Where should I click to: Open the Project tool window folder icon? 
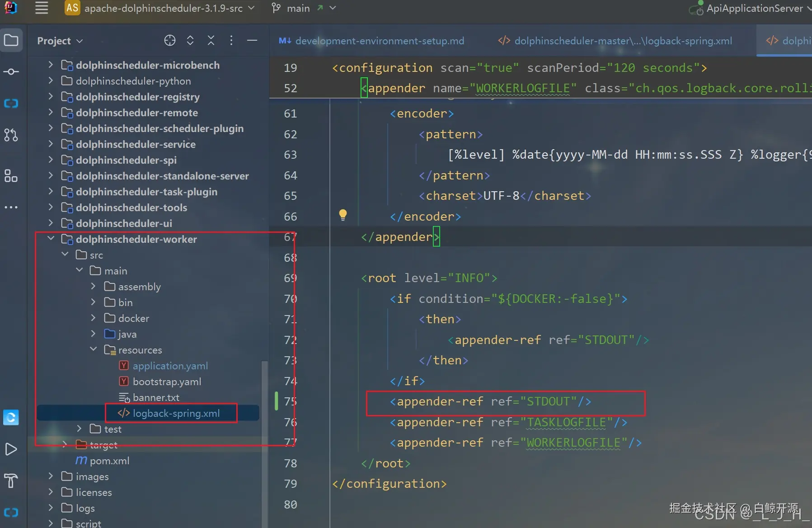(x=11, y=40)
